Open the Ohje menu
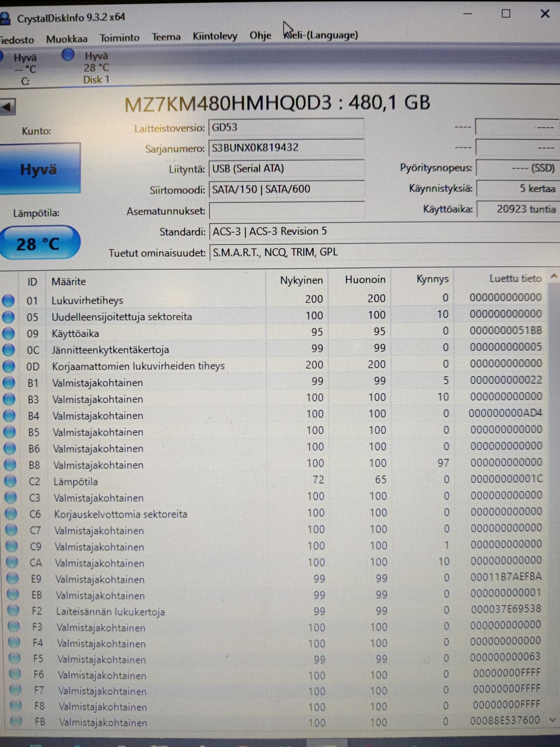560x747 pixels. 260,36
